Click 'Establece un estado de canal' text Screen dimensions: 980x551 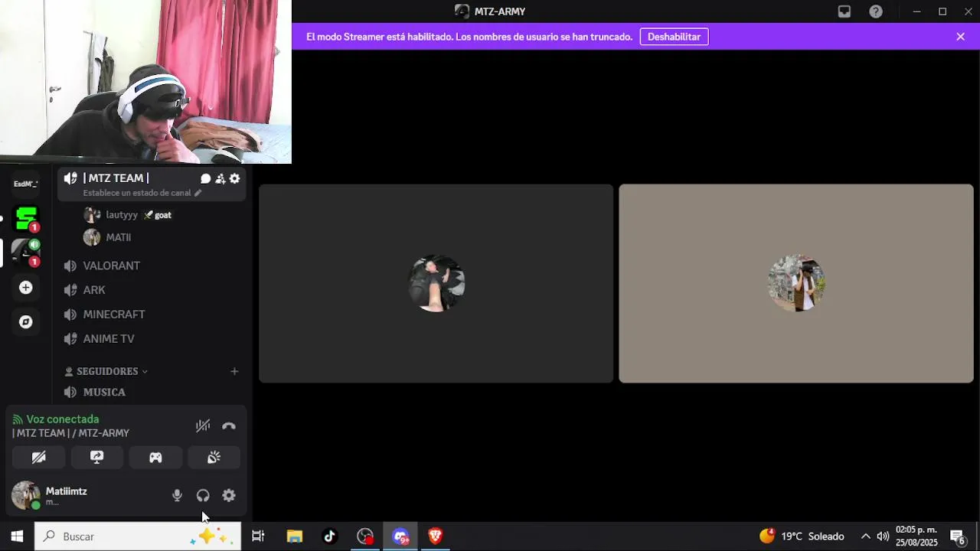137,193
